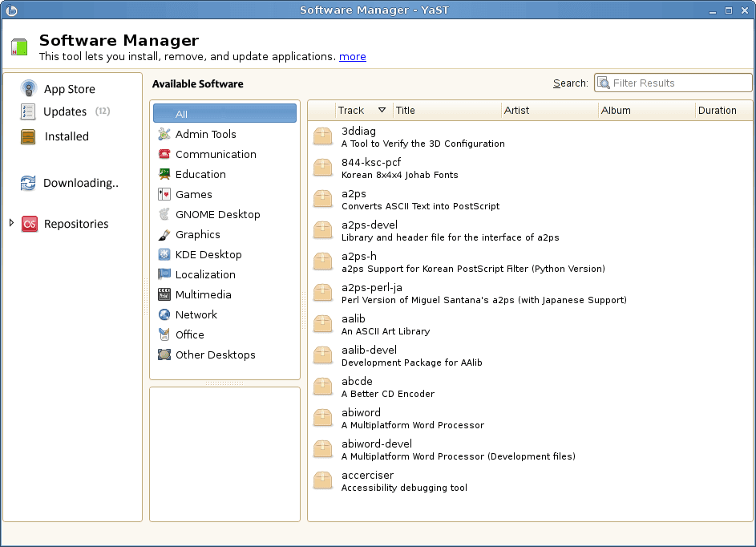Click the Office icon
The height and width of the screenshot is (547, 756).
[x=164, y=334]
